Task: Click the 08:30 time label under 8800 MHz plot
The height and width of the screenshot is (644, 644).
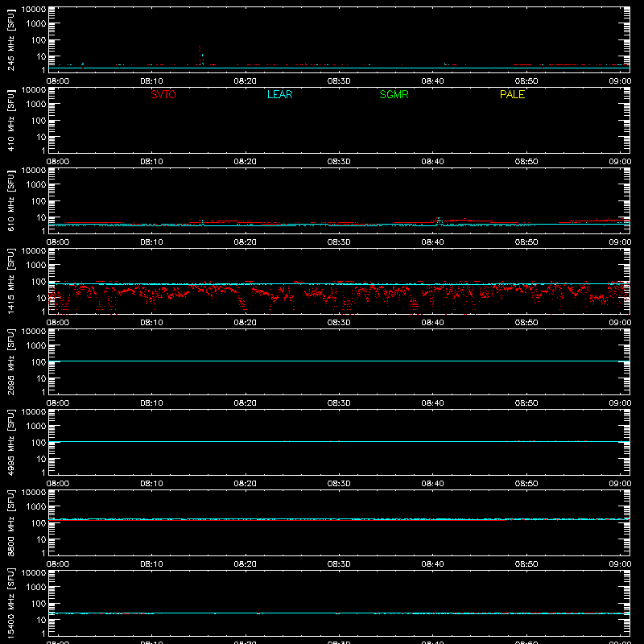Action: click(339, 564)
